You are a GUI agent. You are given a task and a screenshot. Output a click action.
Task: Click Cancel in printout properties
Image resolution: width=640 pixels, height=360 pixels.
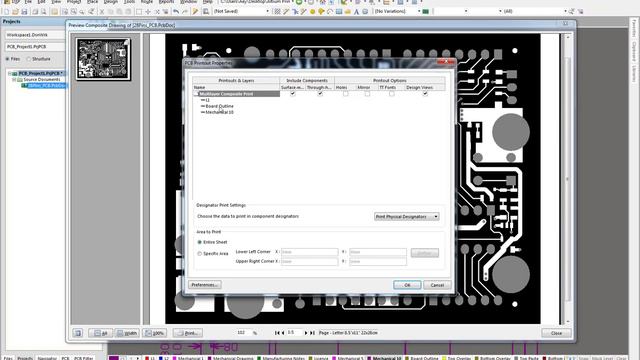(437, 285)
